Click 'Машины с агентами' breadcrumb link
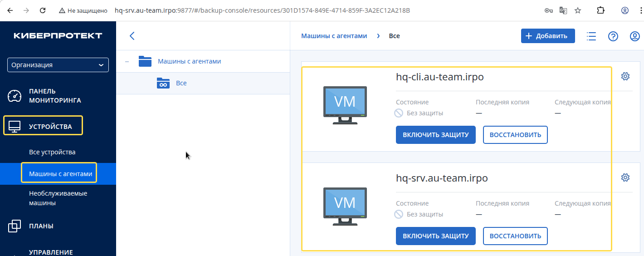The image size is (644, 256). tap(334, 35)
